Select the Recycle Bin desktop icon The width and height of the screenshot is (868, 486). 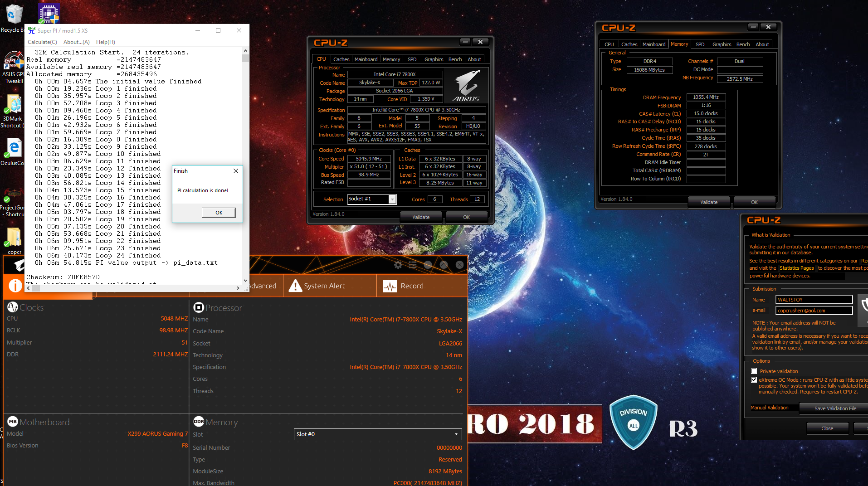14,18
